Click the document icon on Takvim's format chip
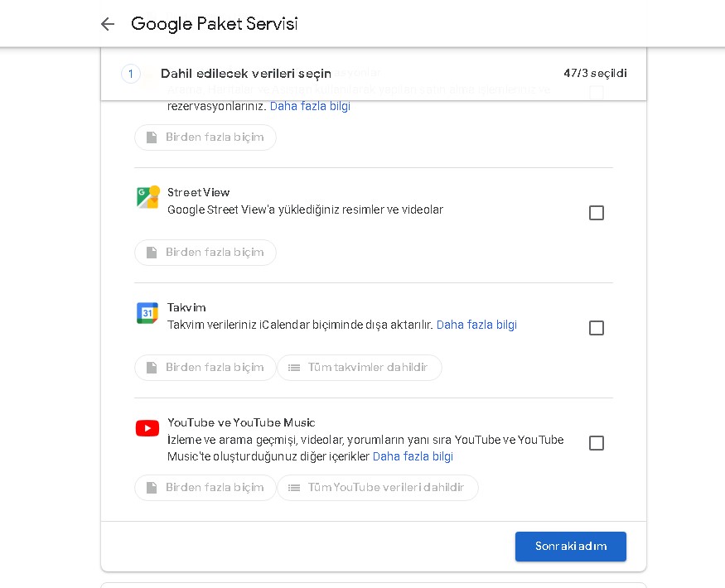Screen dimensions: 725x588 [x=152, y=368]
